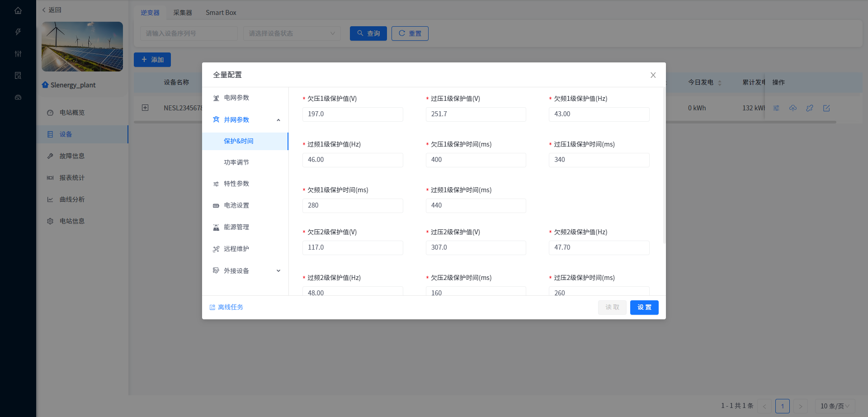Close the 全量配置 dialog
The image size is (868, 417).
(653, 75)
